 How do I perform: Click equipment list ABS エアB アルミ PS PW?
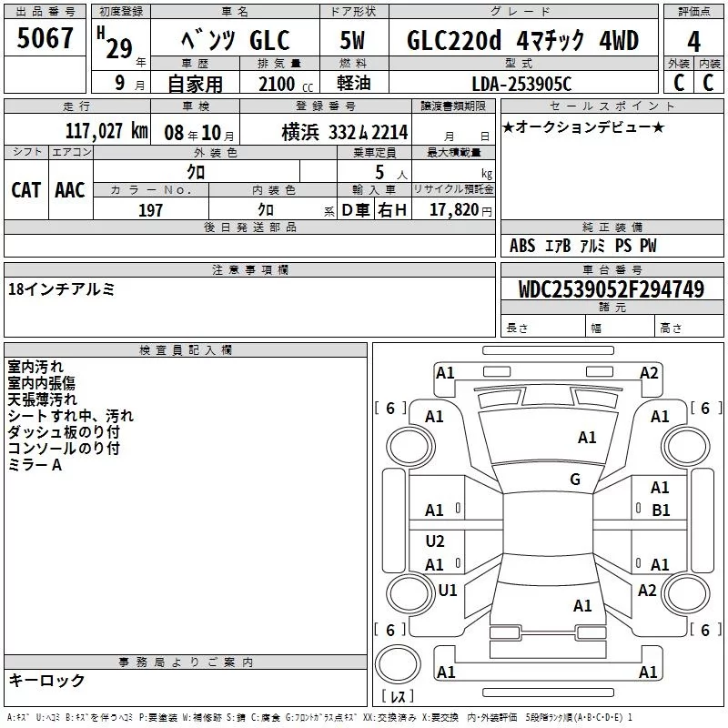click(583, 246)
